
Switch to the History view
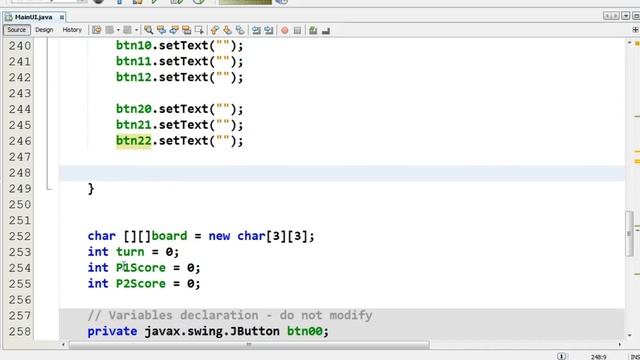tap(72, 30)
